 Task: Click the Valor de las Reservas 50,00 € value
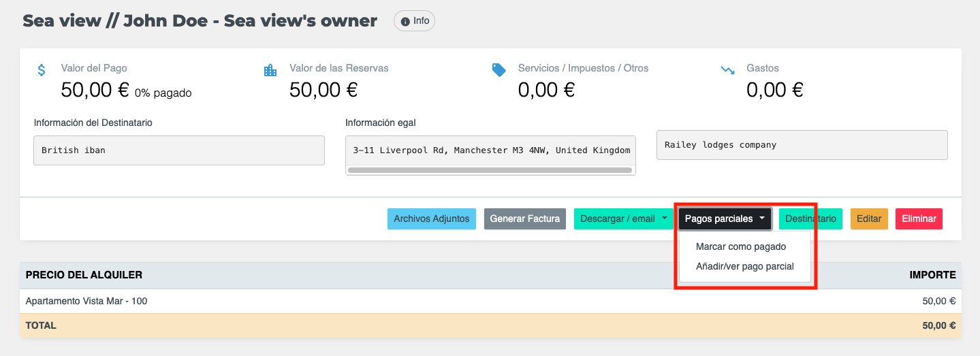tap(323, 90)
